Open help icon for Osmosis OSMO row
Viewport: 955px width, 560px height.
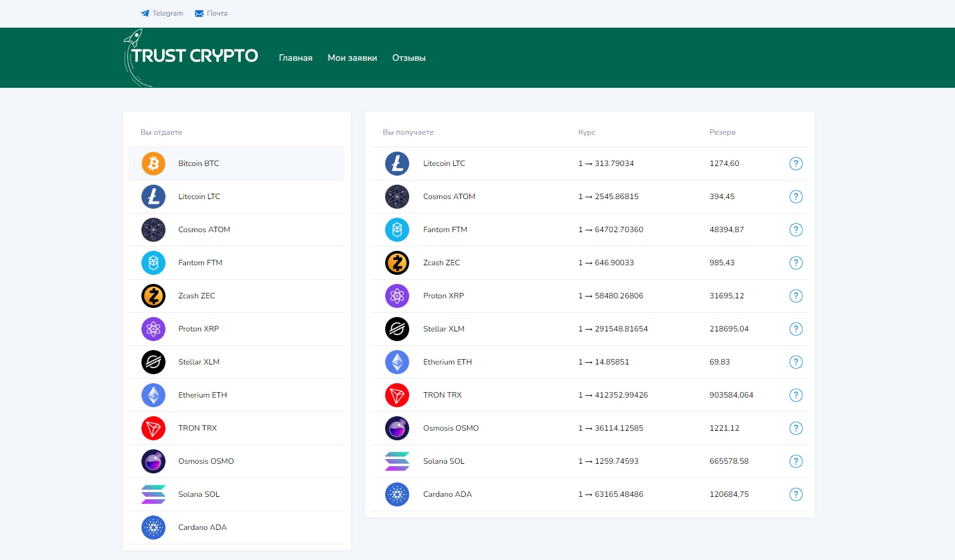[x=796, y=428]
